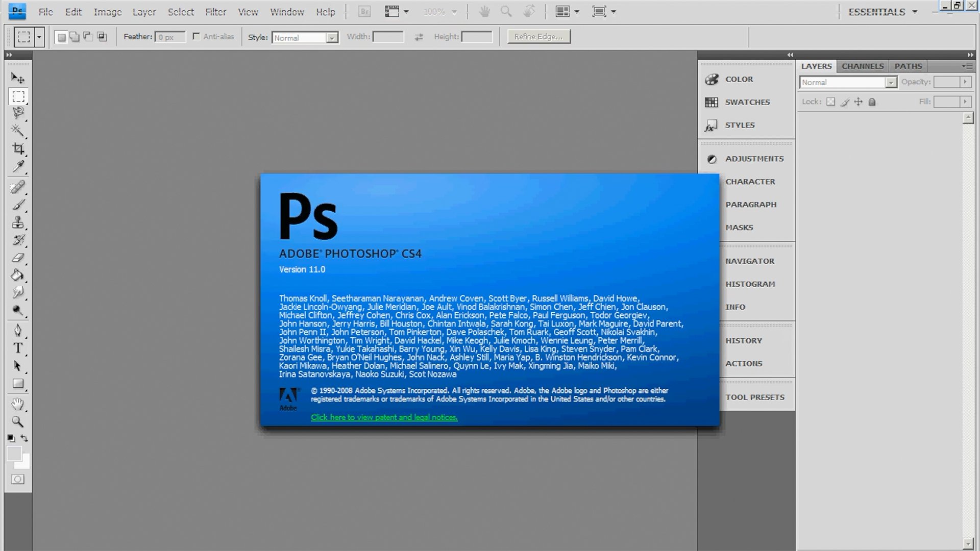Select the Clone Stamp tool
The height and width of the screenshot is (551, 980).
pos(18,222)
